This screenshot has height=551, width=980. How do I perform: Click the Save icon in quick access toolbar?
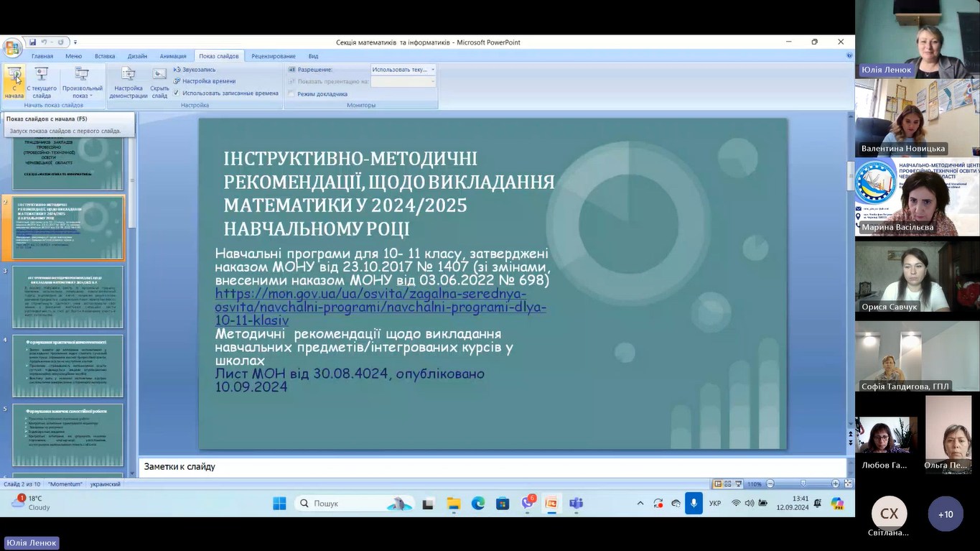tap(33, 42)
